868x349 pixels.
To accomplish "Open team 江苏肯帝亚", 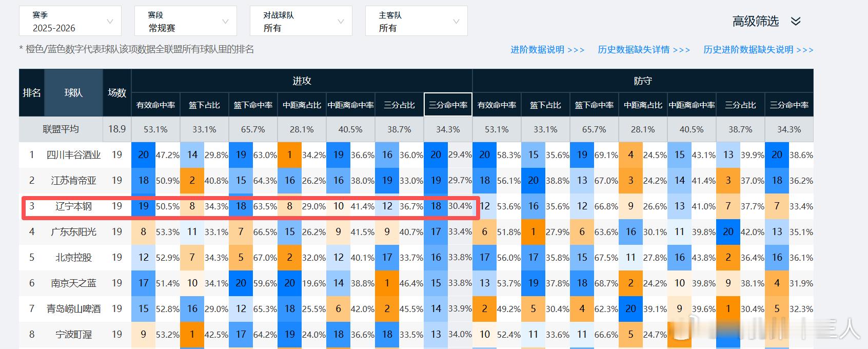I will click(74, 181).
